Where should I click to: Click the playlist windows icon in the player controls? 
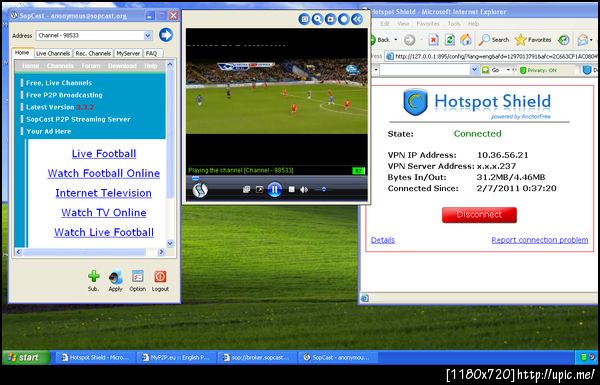246,189
